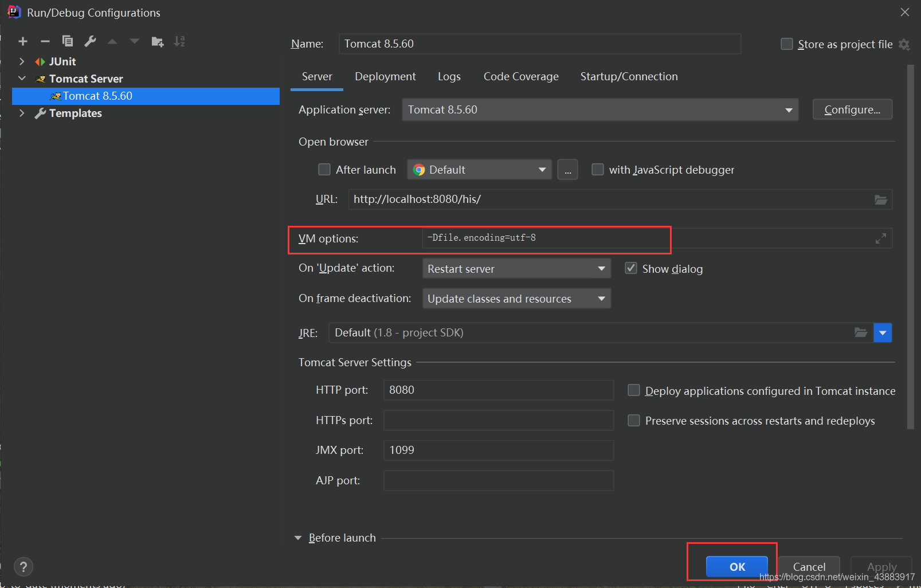Expand the VM options field editor
The height and width of the screenshot is (588, 921).
[881, 238]
